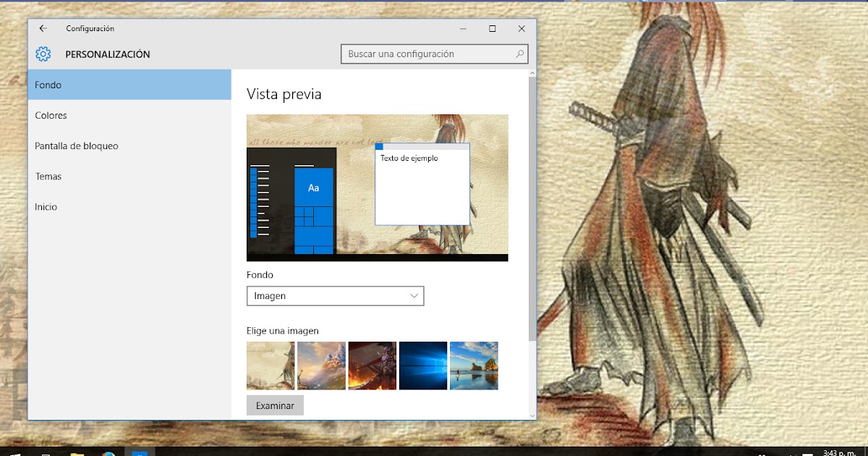Open the Colores section
Image resolution: width=868 pixels, height=456 pixels.
pos(129,115)
